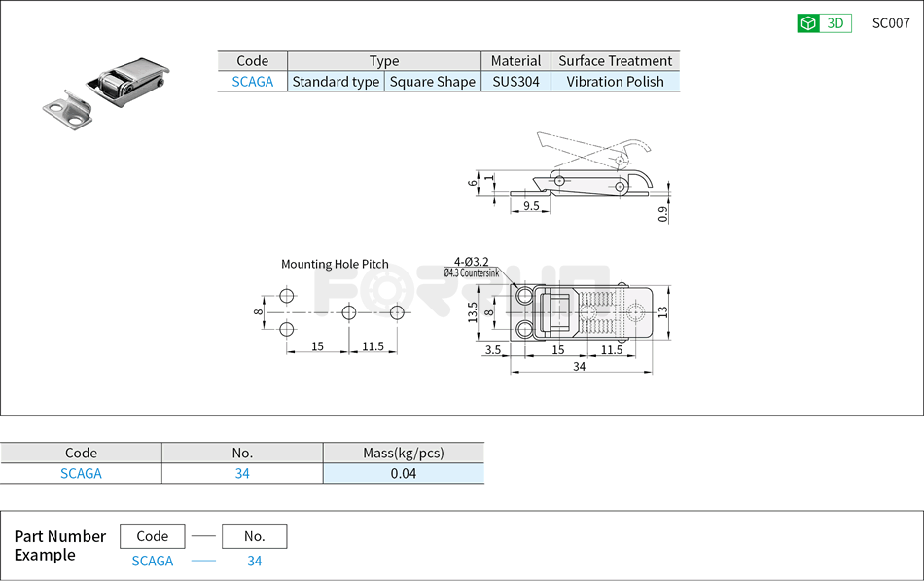Click SCAGA under Part Number Example

pos(153,562)
